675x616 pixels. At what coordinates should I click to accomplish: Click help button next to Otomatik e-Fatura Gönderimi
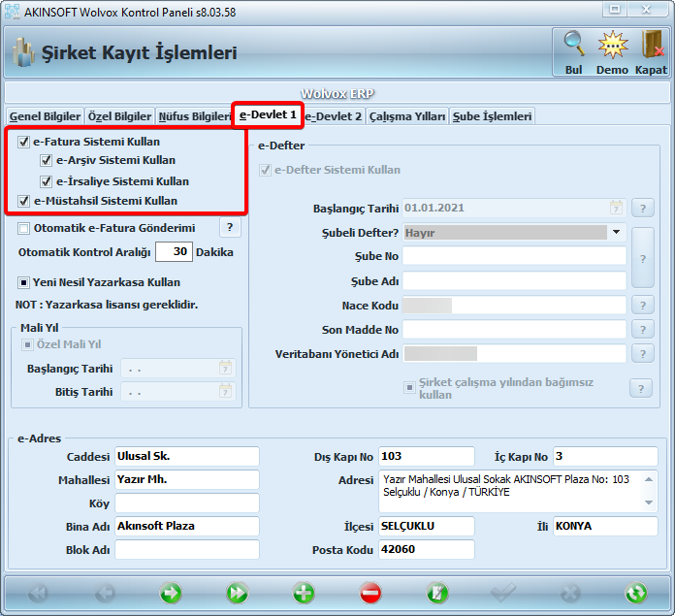click(230, 227)
